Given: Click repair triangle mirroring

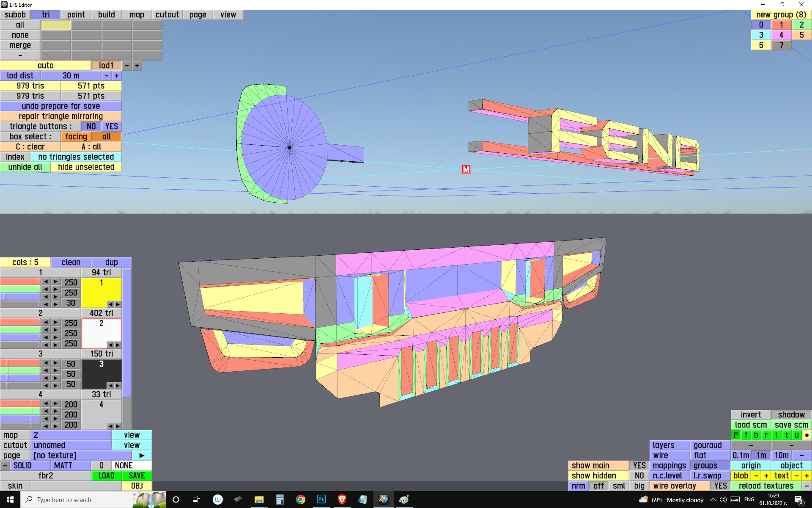Looking at the screenshot, I should (x=60, y=116).
